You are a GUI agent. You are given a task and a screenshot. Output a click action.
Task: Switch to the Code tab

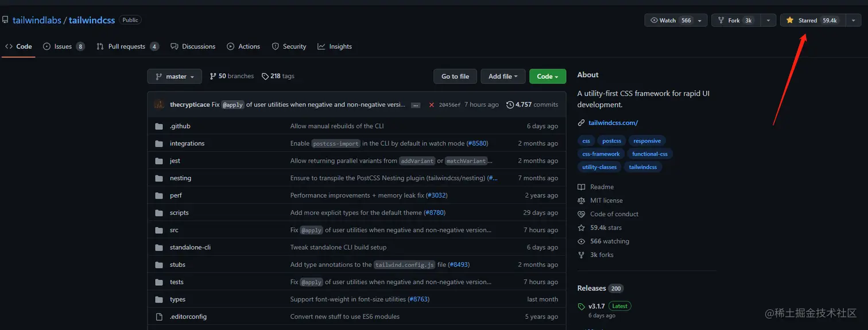(18, 47)
